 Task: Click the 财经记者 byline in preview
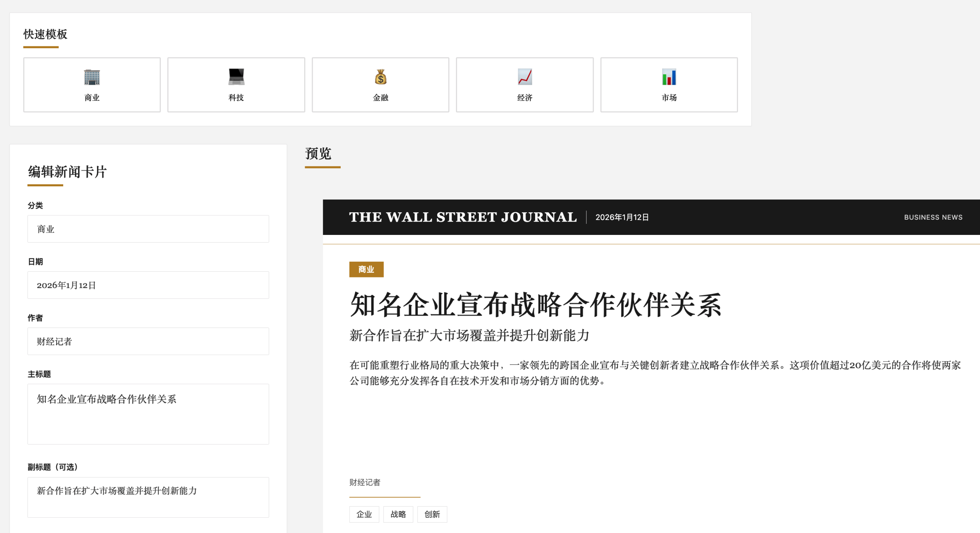364,482
